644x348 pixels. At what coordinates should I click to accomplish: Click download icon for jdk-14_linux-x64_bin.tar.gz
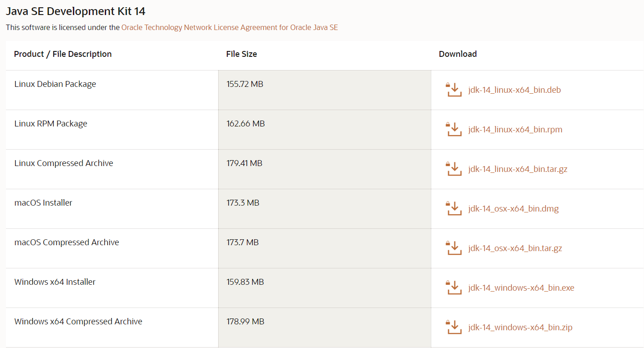point(454,169)
